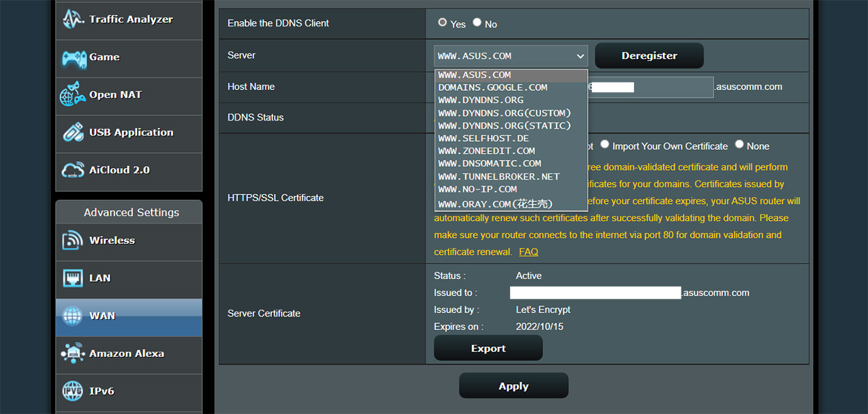868x414 pixels.
Task: Choose WWW.ZONEEDIT.COM server option
Action: [511, 151]
